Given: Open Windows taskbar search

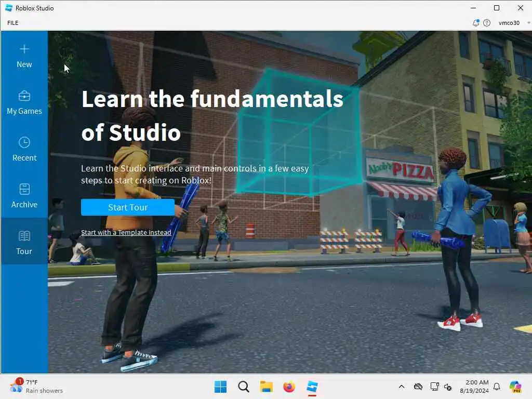Looking at the screenshot, I should 244,387.
